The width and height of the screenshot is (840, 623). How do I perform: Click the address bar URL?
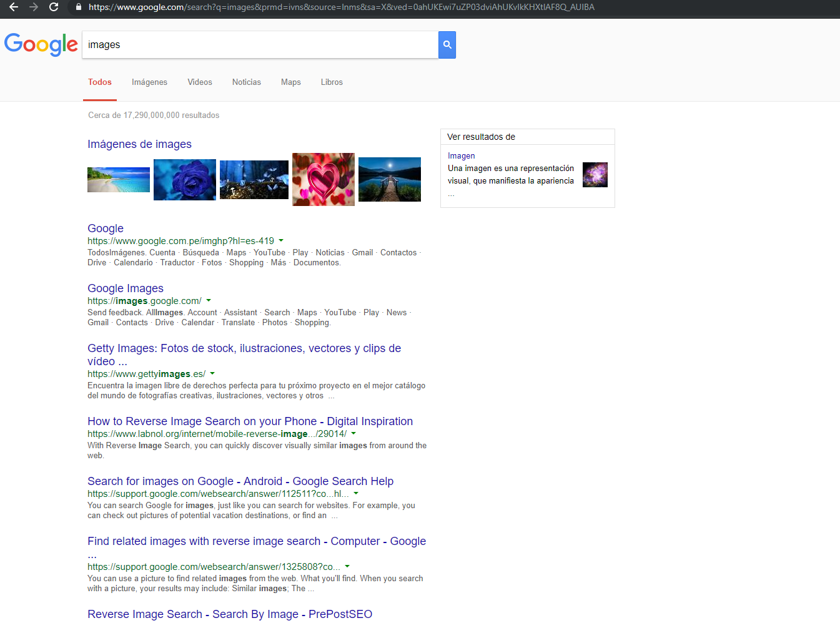[x=341, y=7]
